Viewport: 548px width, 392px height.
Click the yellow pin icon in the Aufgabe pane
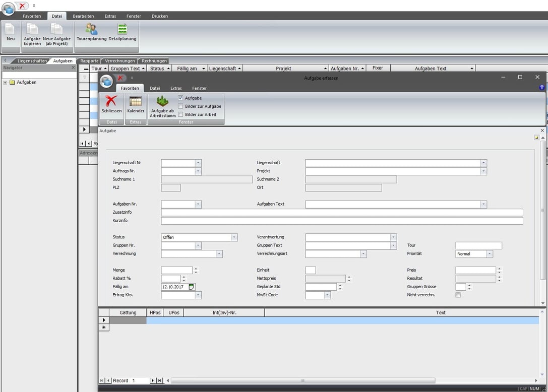536,138
